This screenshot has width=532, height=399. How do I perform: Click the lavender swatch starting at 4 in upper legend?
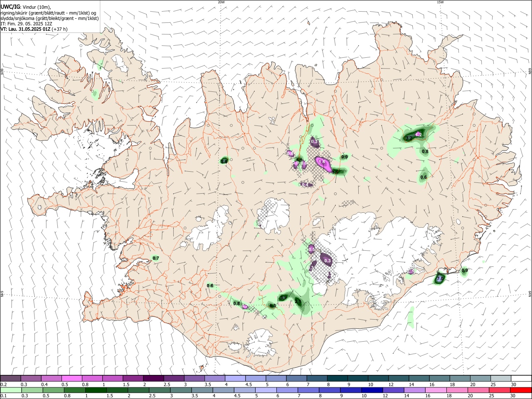point(235,379)
